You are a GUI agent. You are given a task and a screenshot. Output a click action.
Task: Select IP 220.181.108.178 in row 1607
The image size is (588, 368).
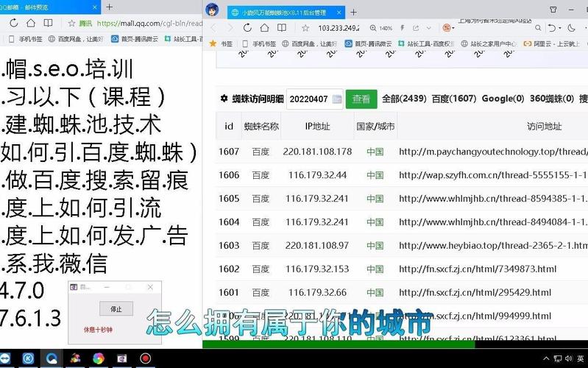tap(317, 152)
